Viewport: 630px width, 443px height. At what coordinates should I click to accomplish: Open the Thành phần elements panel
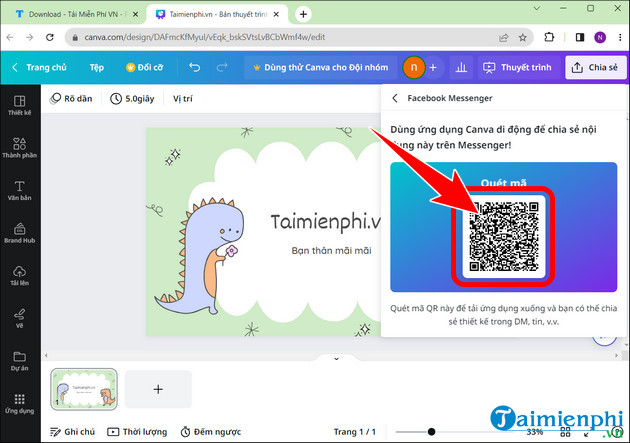pos(19,147)
